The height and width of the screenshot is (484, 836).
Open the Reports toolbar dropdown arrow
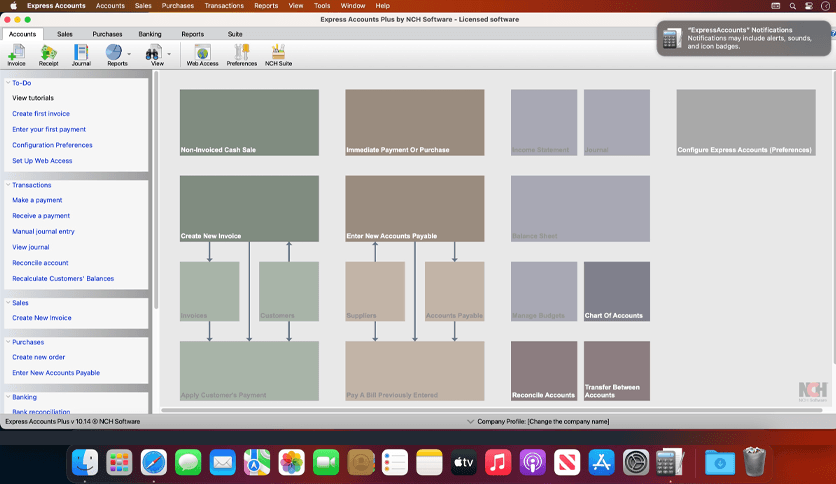(129, 53)
